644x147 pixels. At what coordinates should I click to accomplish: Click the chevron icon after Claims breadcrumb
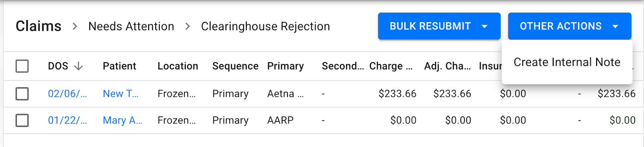75,26
